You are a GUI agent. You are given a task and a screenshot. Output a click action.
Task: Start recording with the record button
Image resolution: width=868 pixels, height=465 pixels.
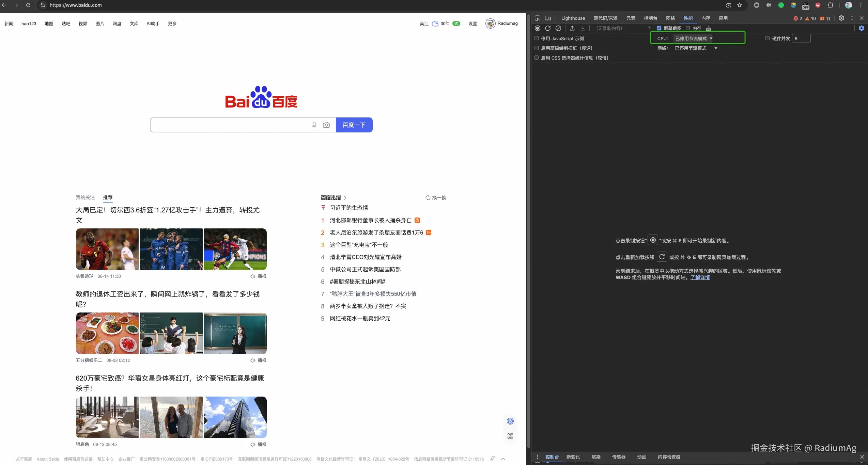point(538,28)
